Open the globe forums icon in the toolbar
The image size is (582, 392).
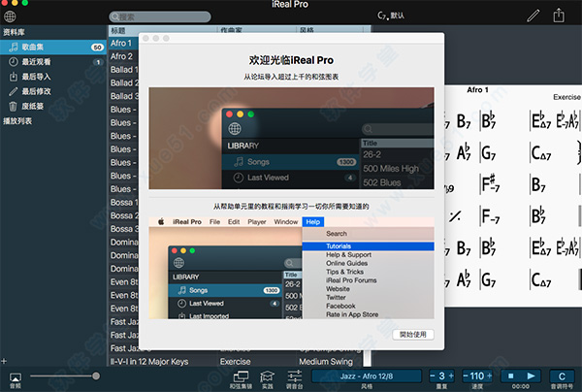10,16
